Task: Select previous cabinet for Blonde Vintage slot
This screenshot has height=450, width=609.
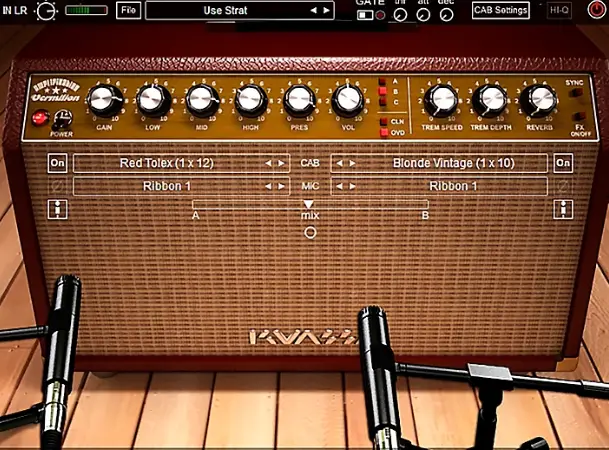Action: point(340,163)
